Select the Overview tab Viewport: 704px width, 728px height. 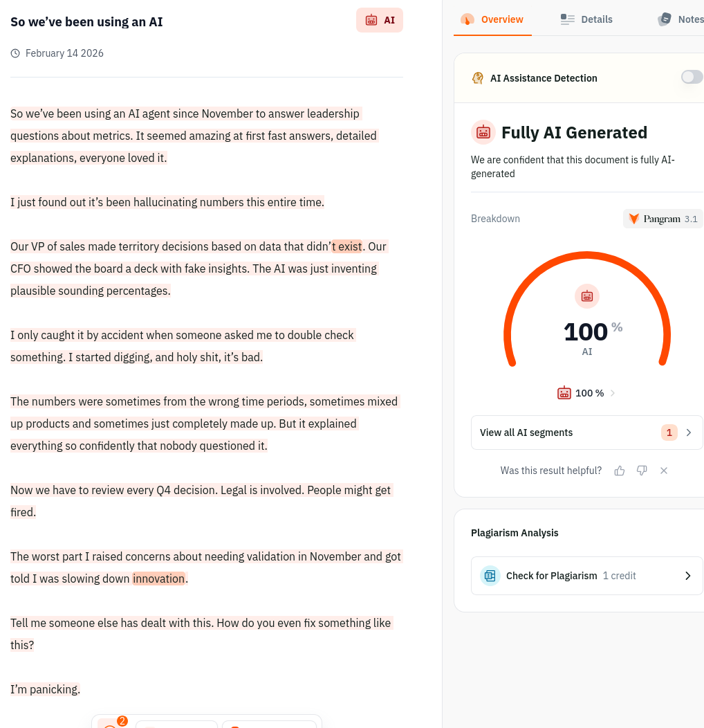pos(492,19)
